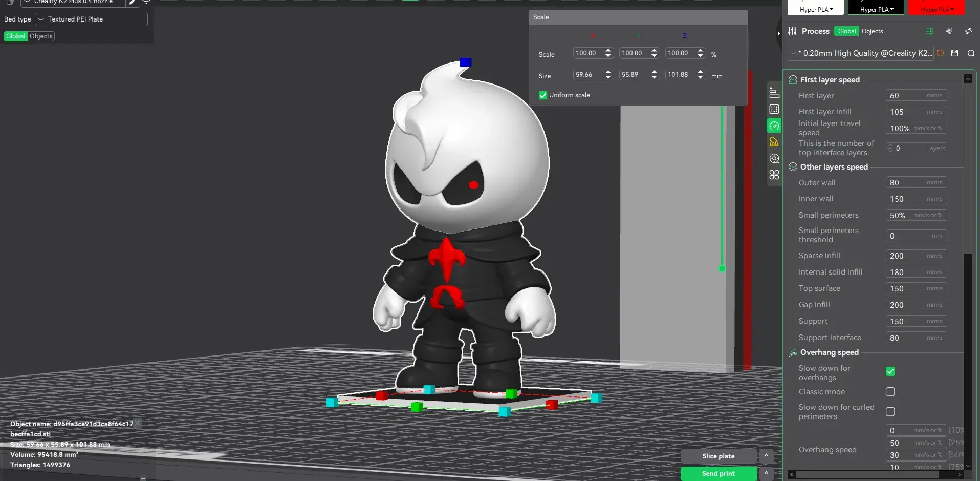Expand the Send print options arrow

pos(766,473)
